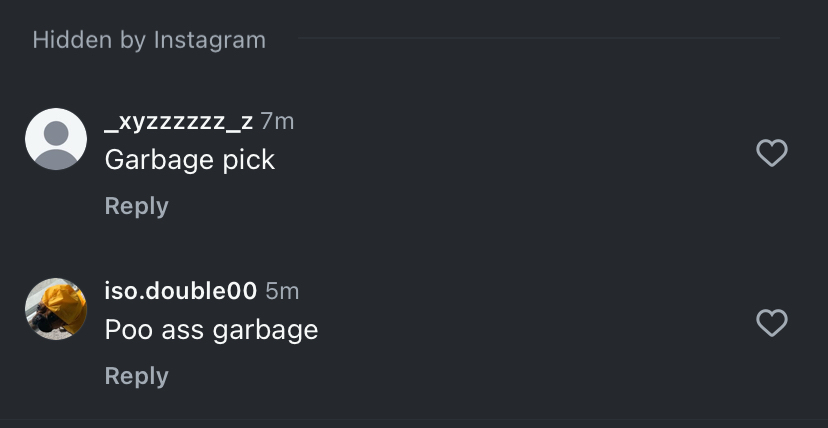The image size is (828, 428).
Task: Click the 5m timestamp on second comment
Action: click(282, 291)
